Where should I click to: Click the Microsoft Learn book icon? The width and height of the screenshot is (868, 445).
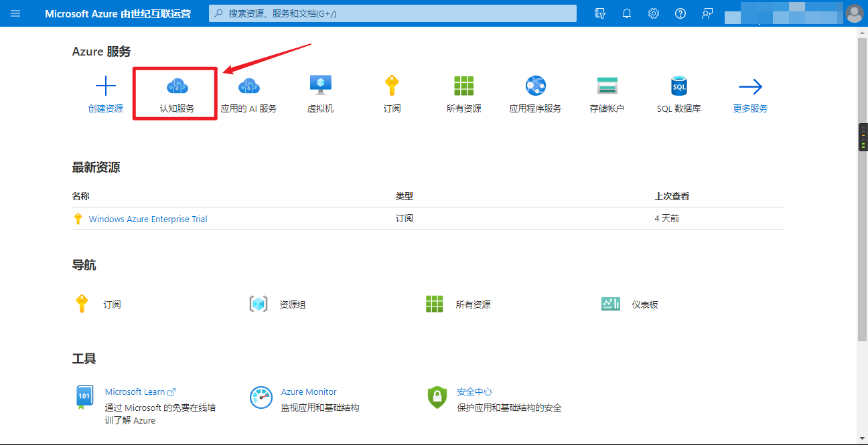[x=84, y=397]
